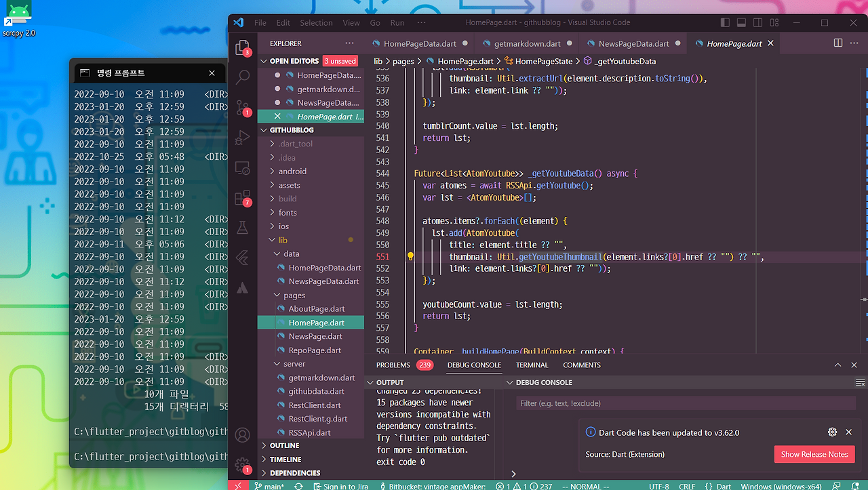Switch to the HomePageData.dart editor tab
The height and width of the screenshot is (490, 868).
(420, 43)
